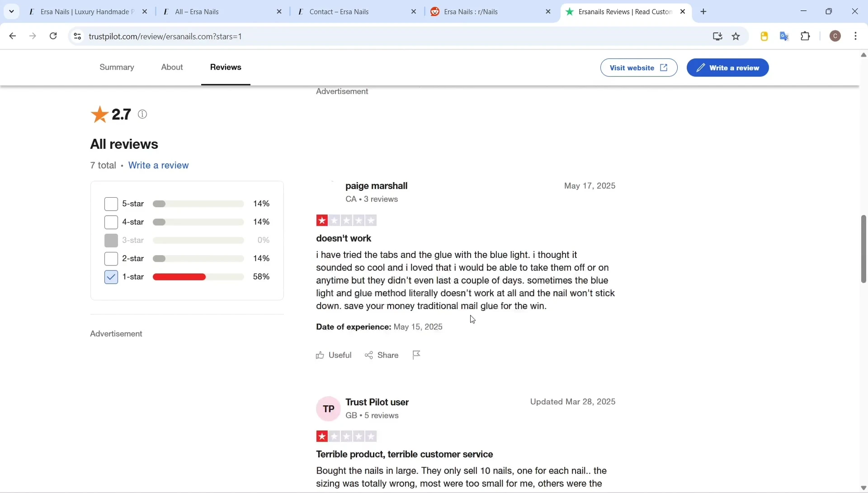Open the Terrible product, terrible customer service review
The image size is (868, 493).
pos(405,455)
